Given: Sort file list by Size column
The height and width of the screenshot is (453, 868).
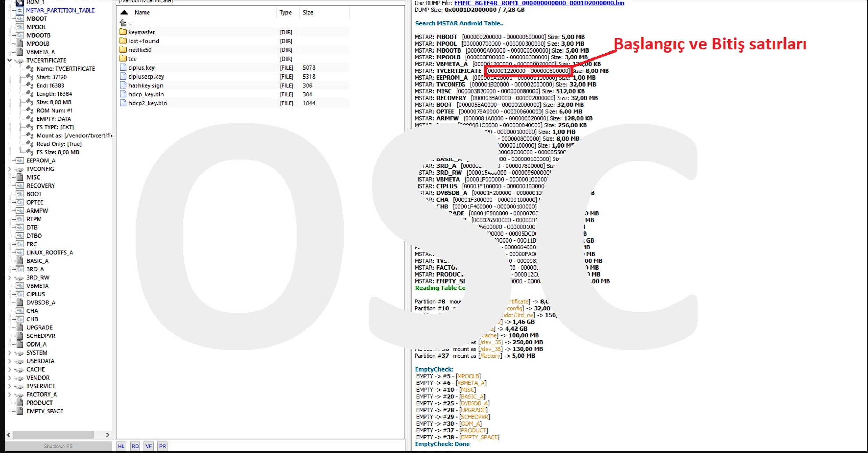Looking at the screenshot, I should click(308, 13).
